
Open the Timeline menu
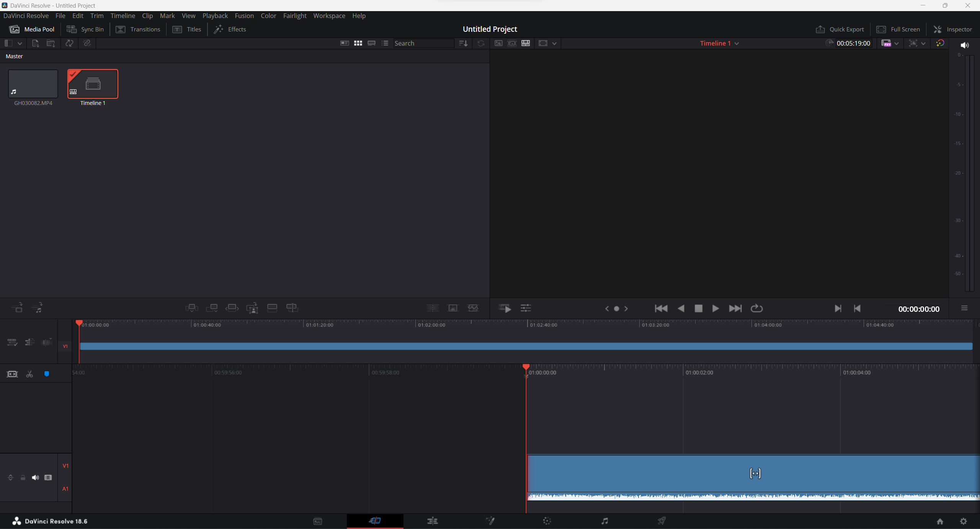pos(123,16)
